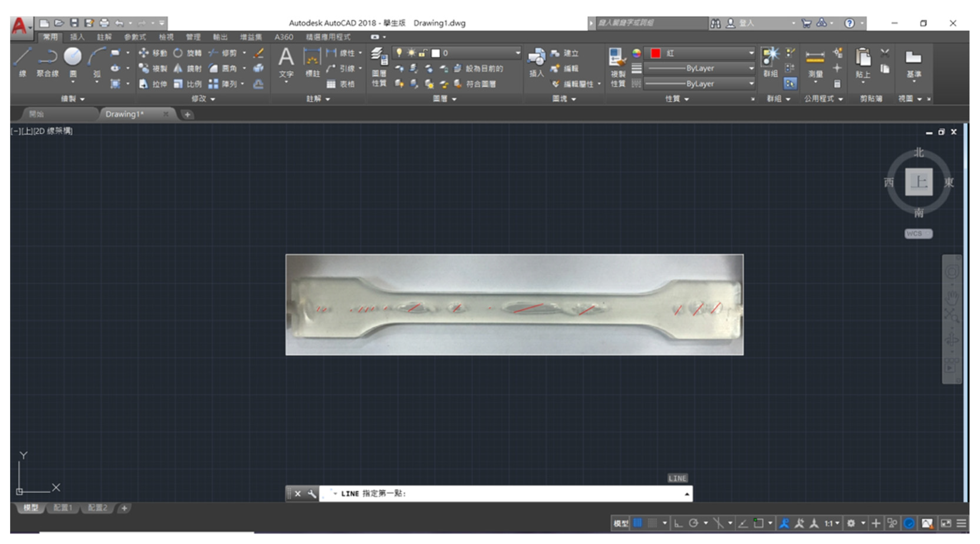Switch to the A360 ribbon tab
Viewport: 980px width, 544px height.
[x=284, y=37]
